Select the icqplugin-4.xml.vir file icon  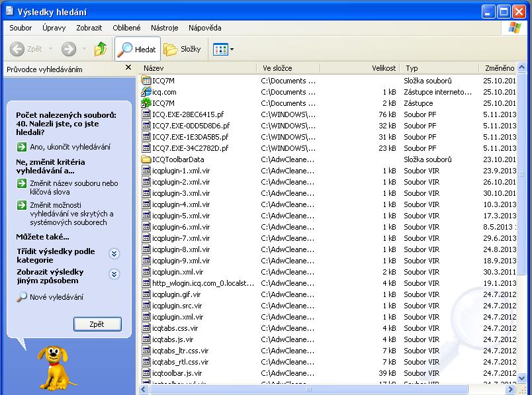coord(146,204)
